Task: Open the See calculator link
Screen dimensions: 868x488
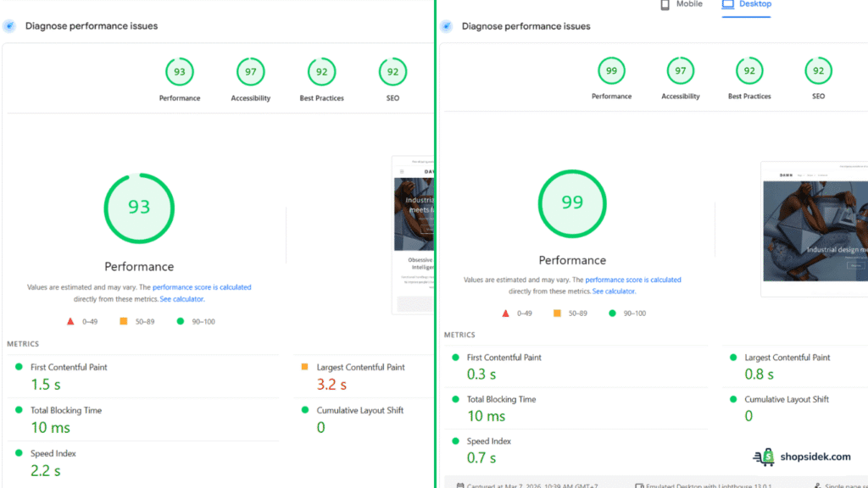Action: coord(614,291)
